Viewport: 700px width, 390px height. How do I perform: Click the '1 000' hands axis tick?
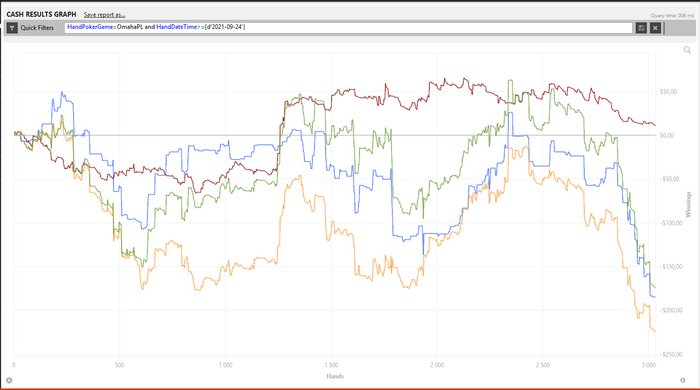point(225,365)
